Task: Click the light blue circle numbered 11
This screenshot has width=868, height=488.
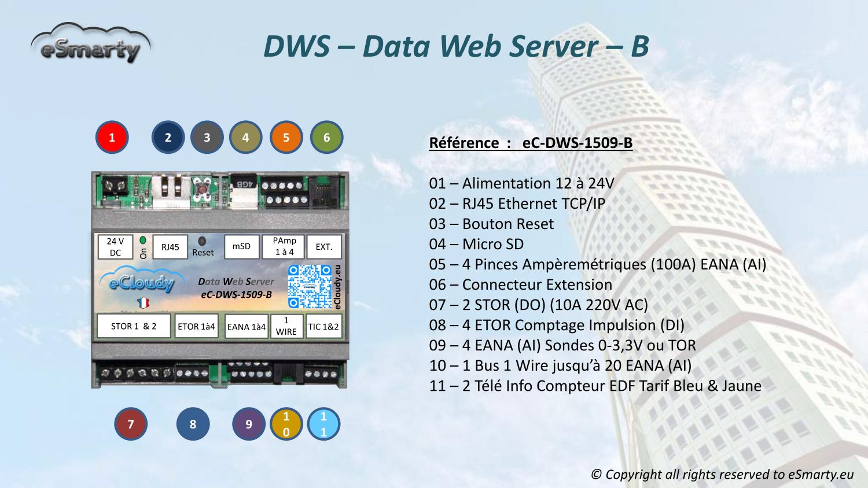Action: click(323, 424)
